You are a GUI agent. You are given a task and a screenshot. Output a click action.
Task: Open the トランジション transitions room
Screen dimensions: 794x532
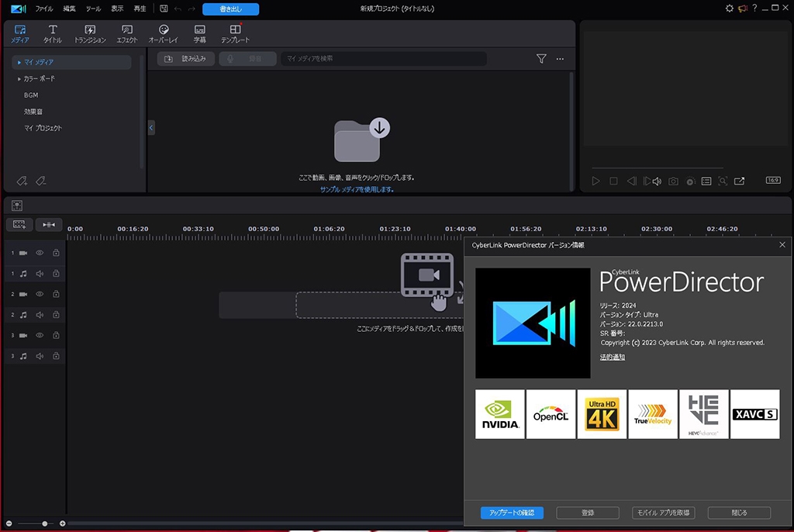coord(90,33)
